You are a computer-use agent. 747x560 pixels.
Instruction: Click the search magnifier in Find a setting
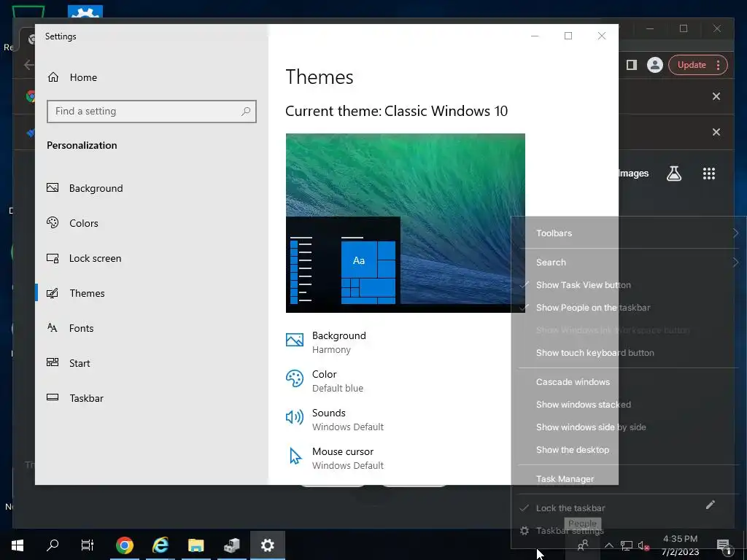246,112
